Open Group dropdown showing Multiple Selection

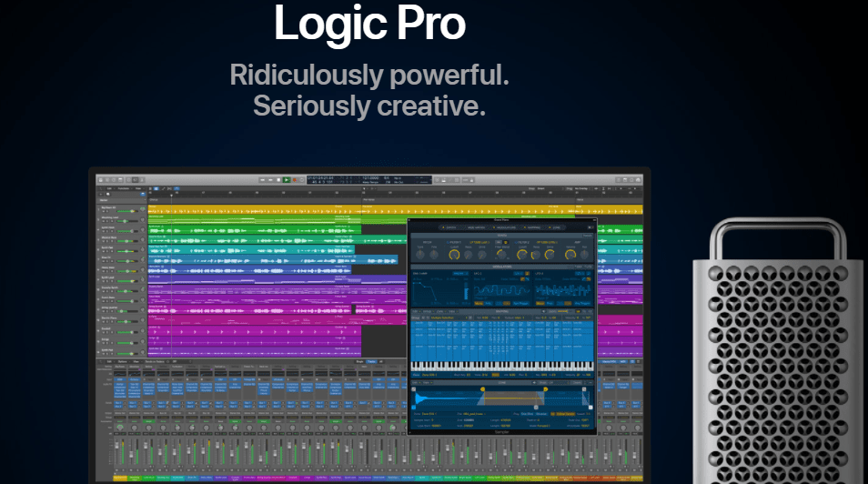tap(449, 318)
